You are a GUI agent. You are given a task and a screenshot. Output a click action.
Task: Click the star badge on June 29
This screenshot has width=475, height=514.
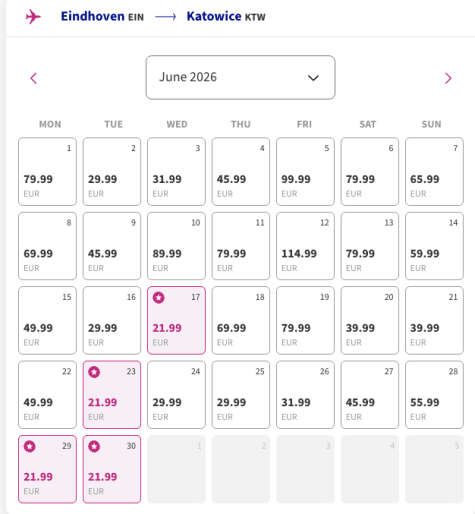point(30,446)
